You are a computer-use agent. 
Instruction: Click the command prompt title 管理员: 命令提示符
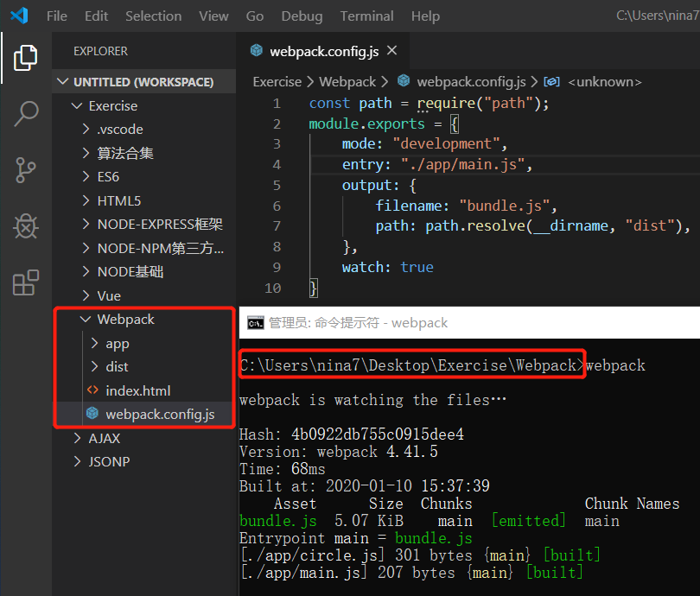(324, 322)
